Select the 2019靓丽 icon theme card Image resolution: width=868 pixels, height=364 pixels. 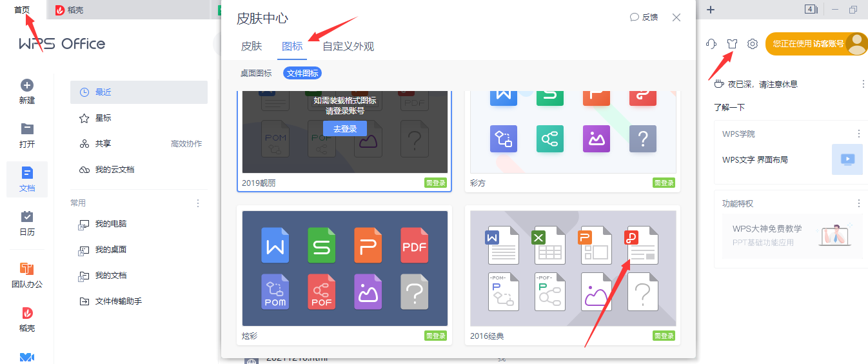344,141
